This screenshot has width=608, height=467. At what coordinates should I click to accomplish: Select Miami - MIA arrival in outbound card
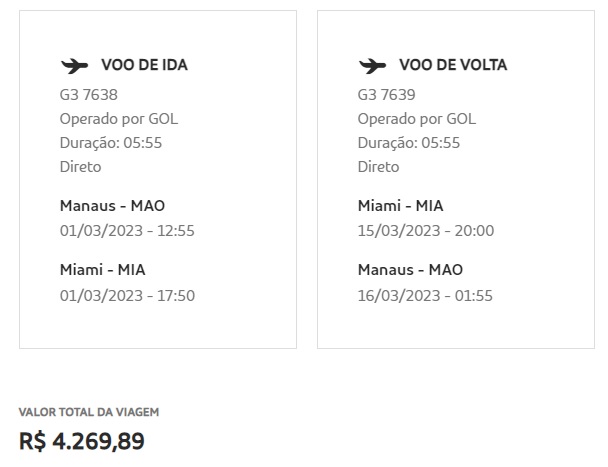click(x=102, y=270)
